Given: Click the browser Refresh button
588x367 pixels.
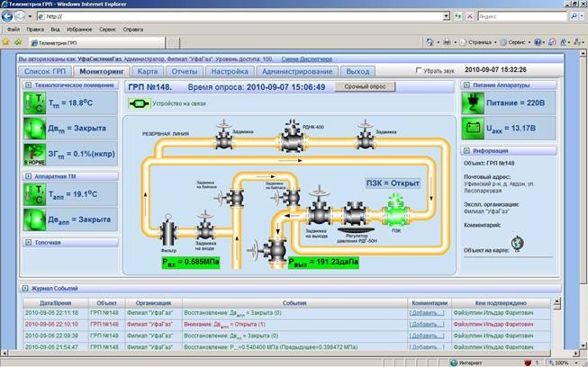Looking at the screenshot, I should [x=457, y=16].
